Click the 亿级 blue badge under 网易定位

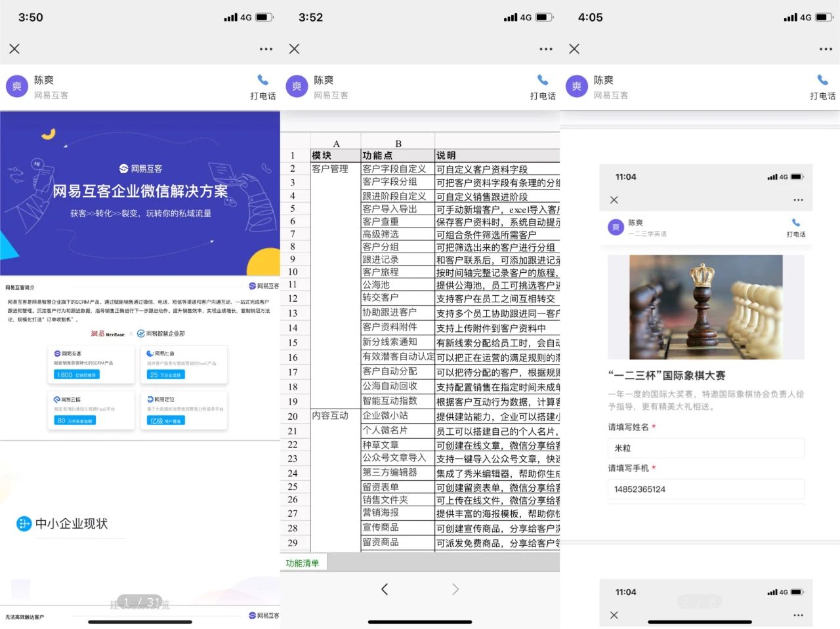click(x=166, y=420)
